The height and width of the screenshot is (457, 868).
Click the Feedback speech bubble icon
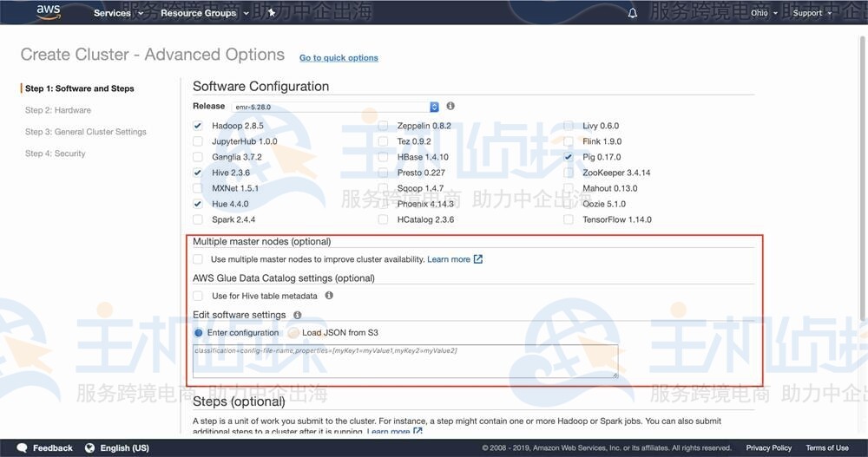pyautogui.click(x=23, y=447)
